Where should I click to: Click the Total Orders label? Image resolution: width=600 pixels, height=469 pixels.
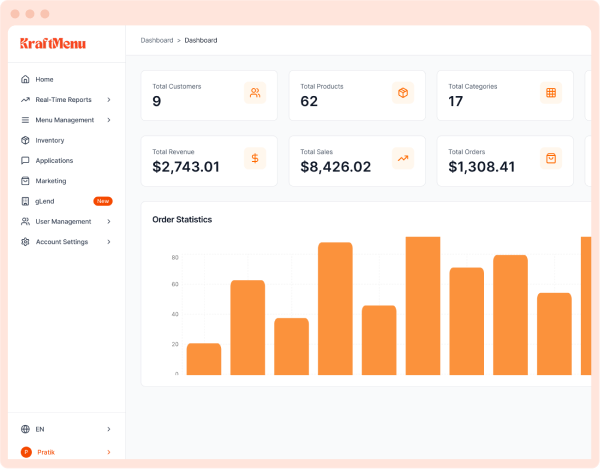(x=466, y=152)
